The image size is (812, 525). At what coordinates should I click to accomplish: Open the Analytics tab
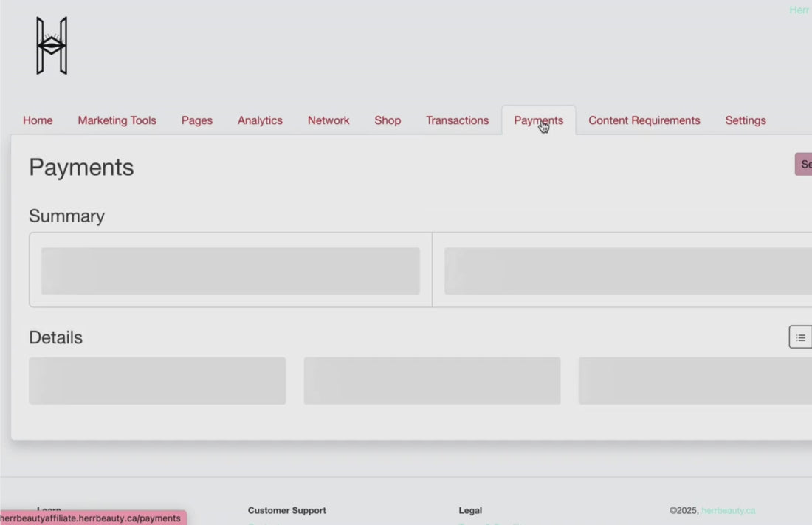coord(260,120)
